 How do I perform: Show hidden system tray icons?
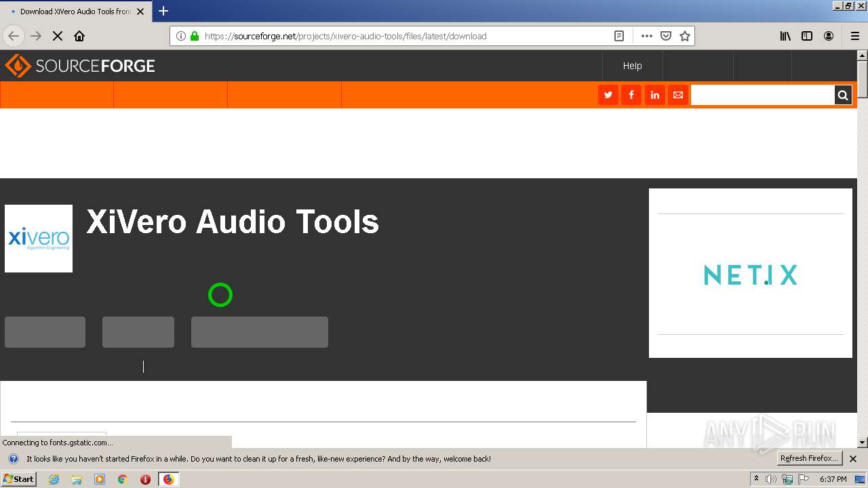(756, 479)
